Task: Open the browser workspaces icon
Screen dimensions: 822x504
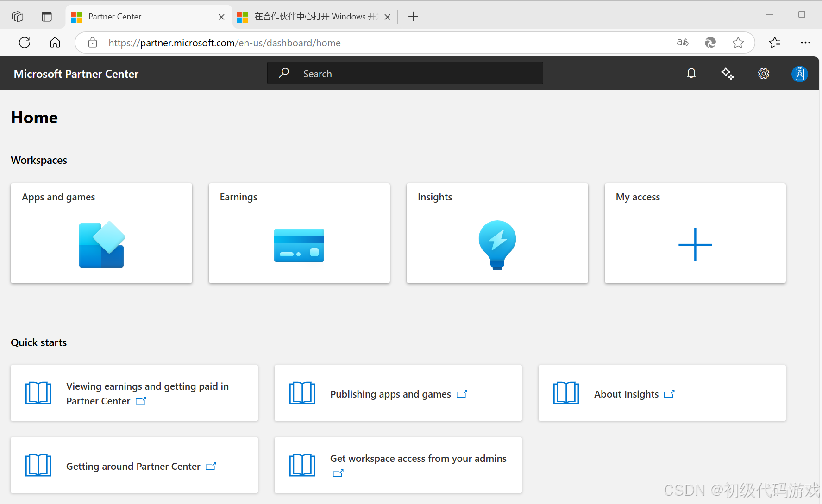Action: [x=18, y=17]
